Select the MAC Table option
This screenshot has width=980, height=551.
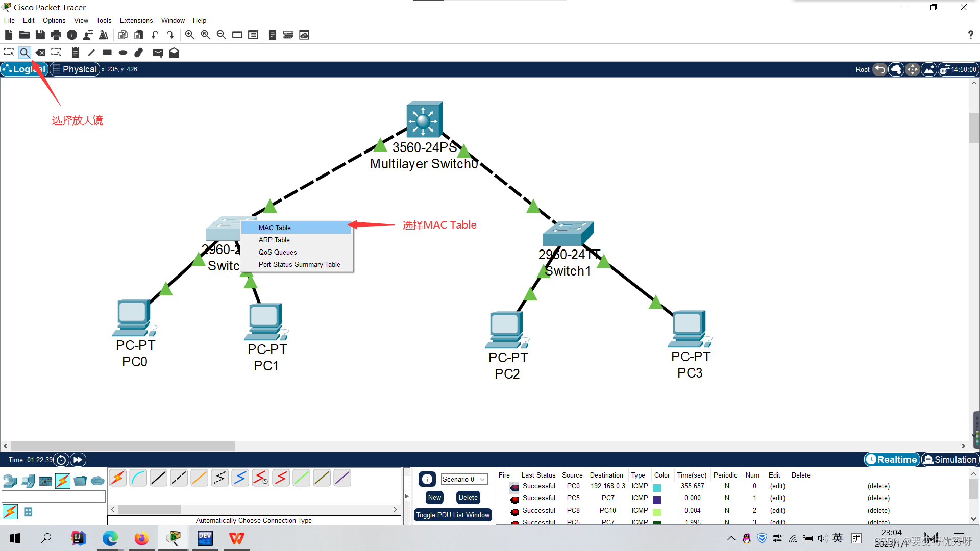point(275,227)
